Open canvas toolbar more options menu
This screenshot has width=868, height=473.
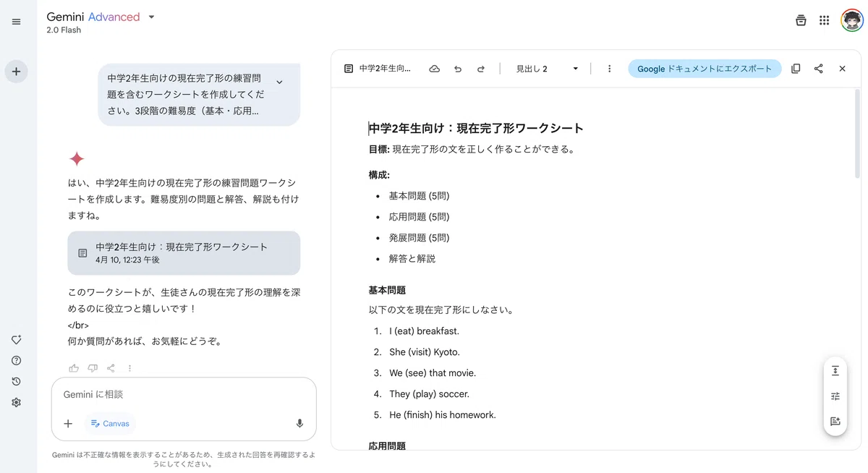609,69
